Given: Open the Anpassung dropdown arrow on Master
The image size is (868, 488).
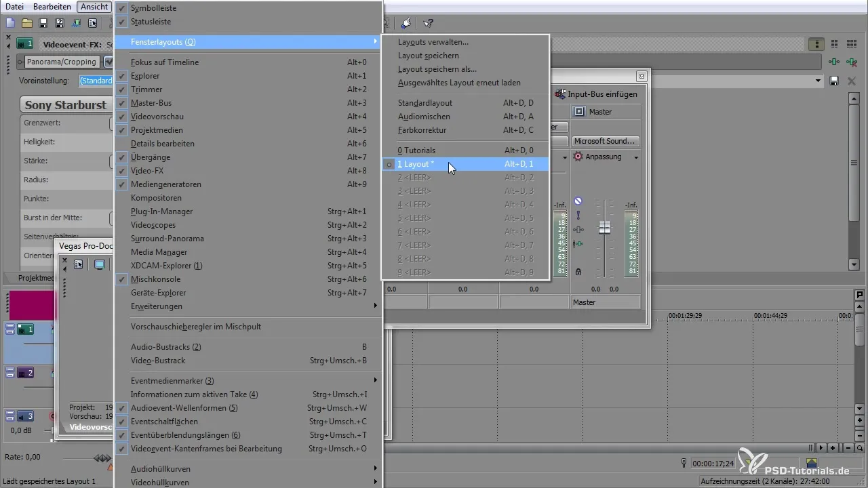Looking at the screenshot, I should point(636,157).
